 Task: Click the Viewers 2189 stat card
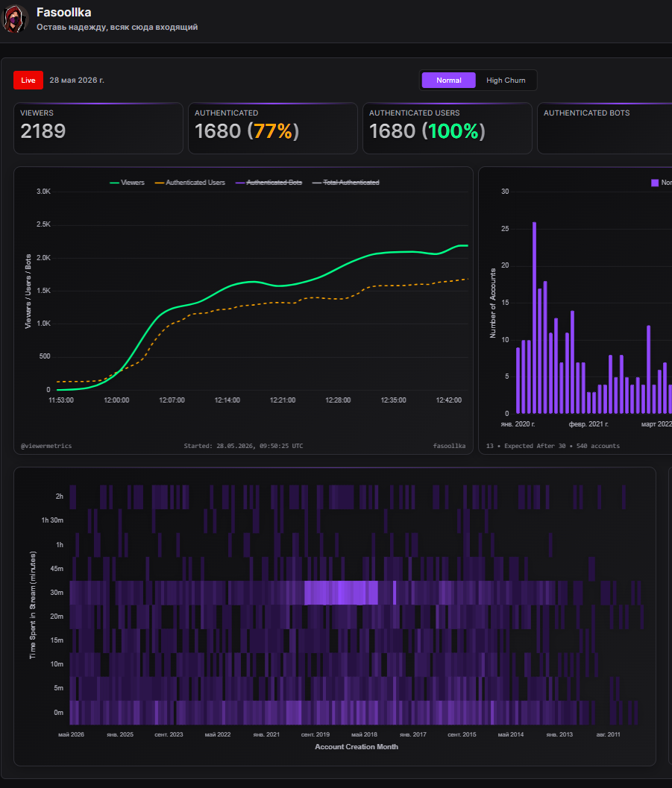98,128
